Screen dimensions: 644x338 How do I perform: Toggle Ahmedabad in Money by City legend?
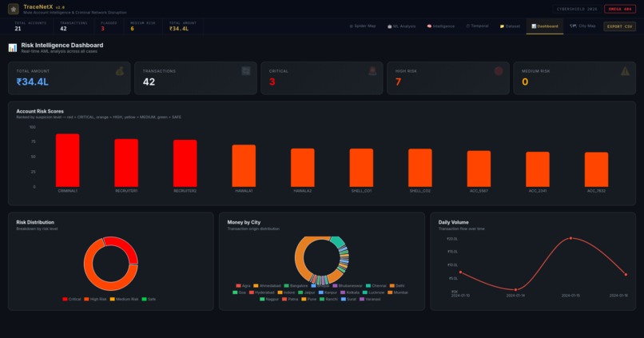pos(267,285)
